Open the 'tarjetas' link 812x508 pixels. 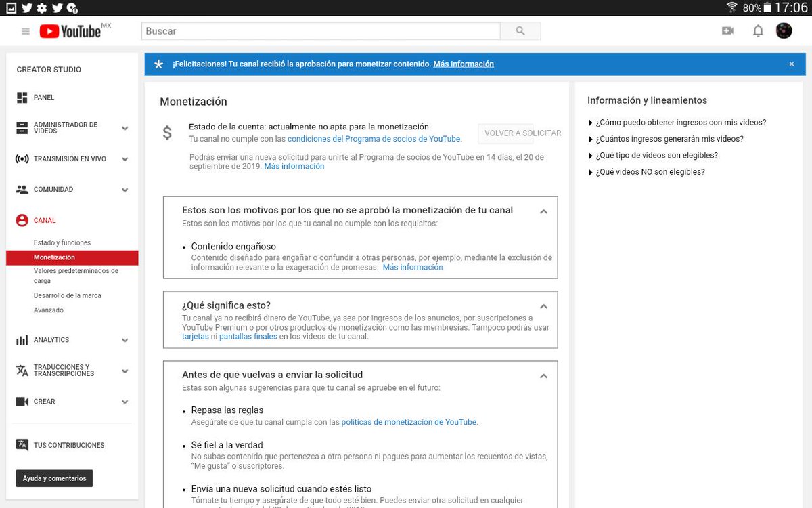tap(196, 337)
